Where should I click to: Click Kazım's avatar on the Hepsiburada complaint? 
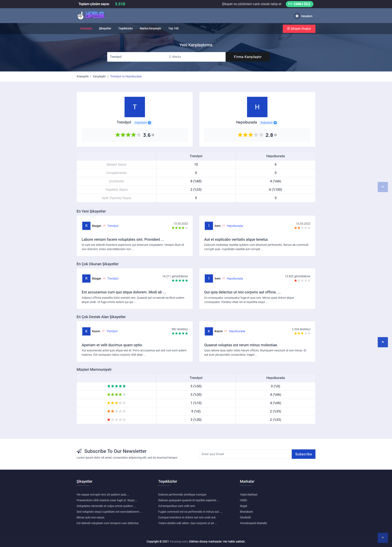209,331
